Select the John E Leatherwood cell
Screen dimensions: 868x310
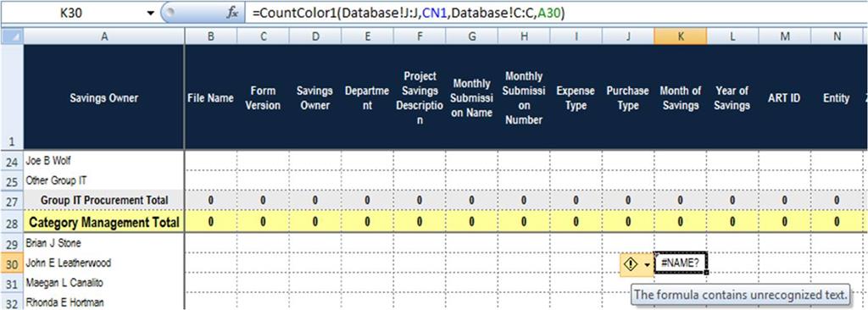pyautogui.click(x=104, y=263)
